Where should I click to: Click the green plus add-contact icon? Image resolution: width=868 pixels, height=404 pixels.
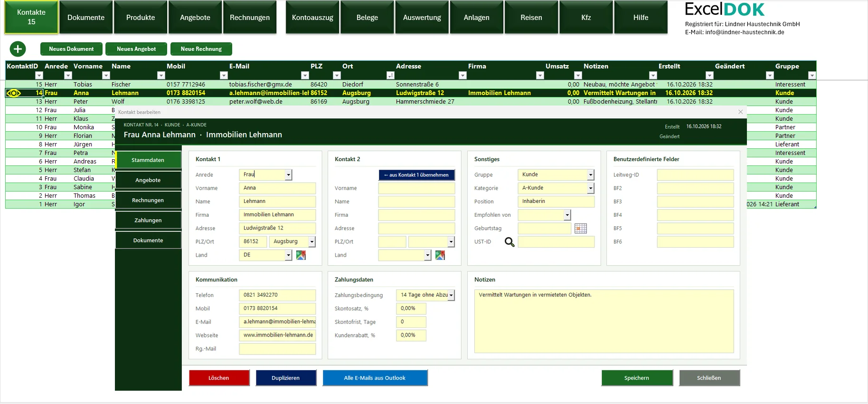(18, 49)
